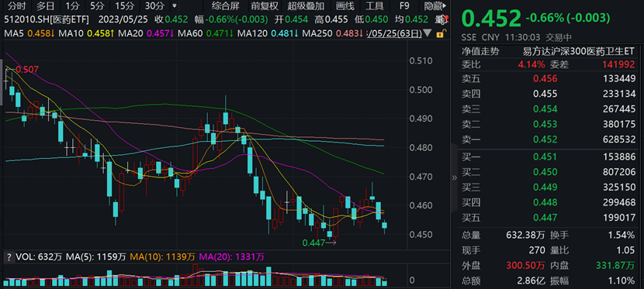Click the 量比 1.05 value
Screen dimensions: 644x289
pos(625,250)
